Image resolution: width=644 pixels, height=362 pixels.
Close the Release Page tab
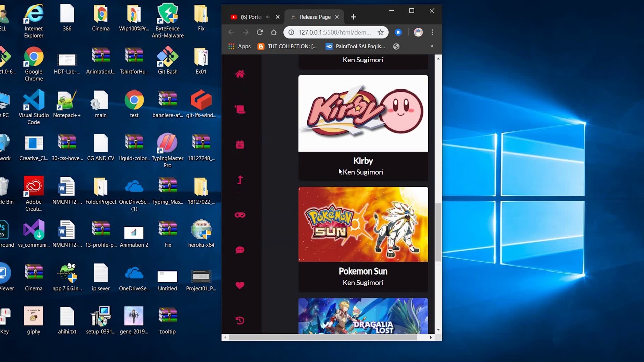tap(337, 17)
